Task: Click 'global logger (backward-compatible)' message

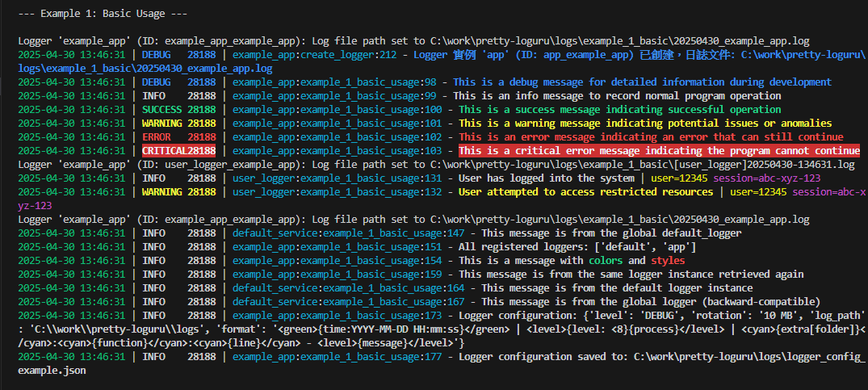Action: 721,301
